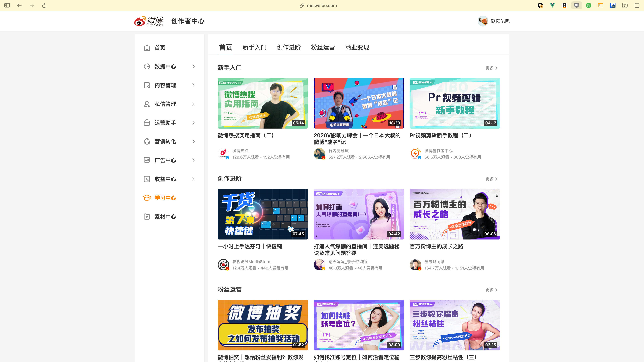Play the 人气爆棚的直播间 video thumbnail
This screenshot has height=362, width=644.
coord(359,214)
